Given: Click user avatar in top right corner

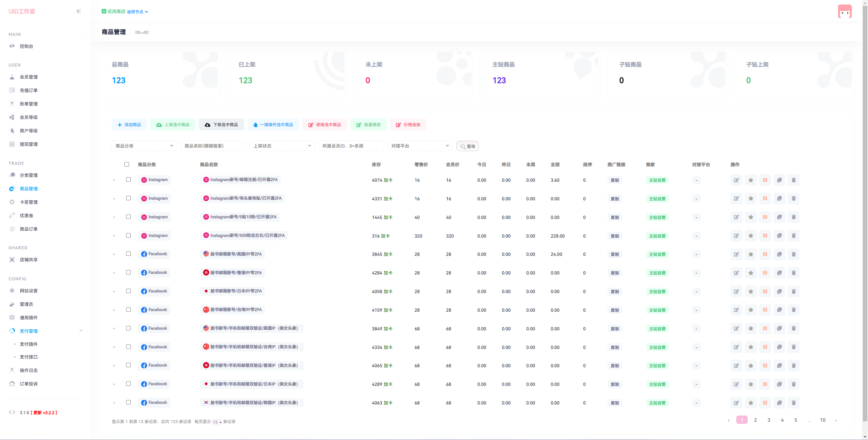Looking at the screenshot, I should 844,11.
